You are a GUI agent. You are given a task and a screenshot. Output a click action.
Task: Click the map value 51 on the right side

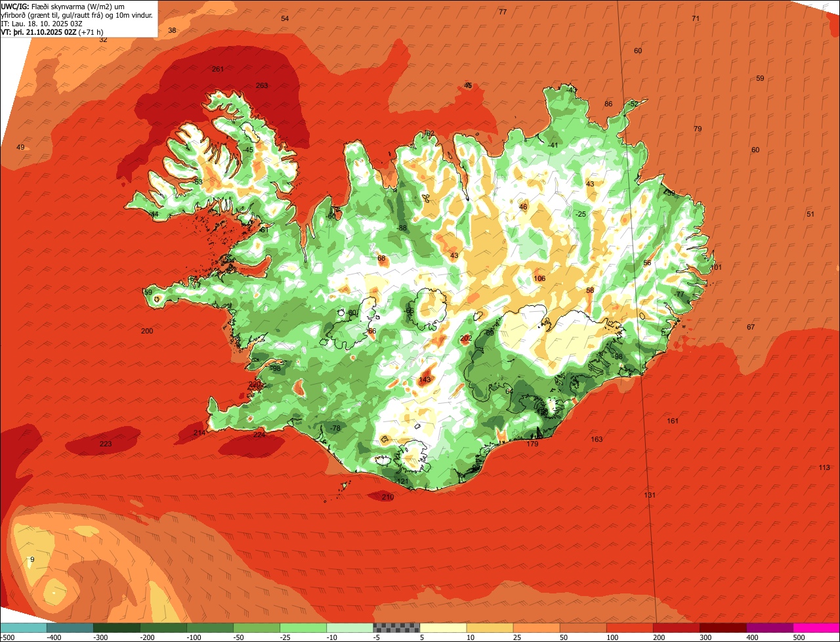click(x=810, y=215)
